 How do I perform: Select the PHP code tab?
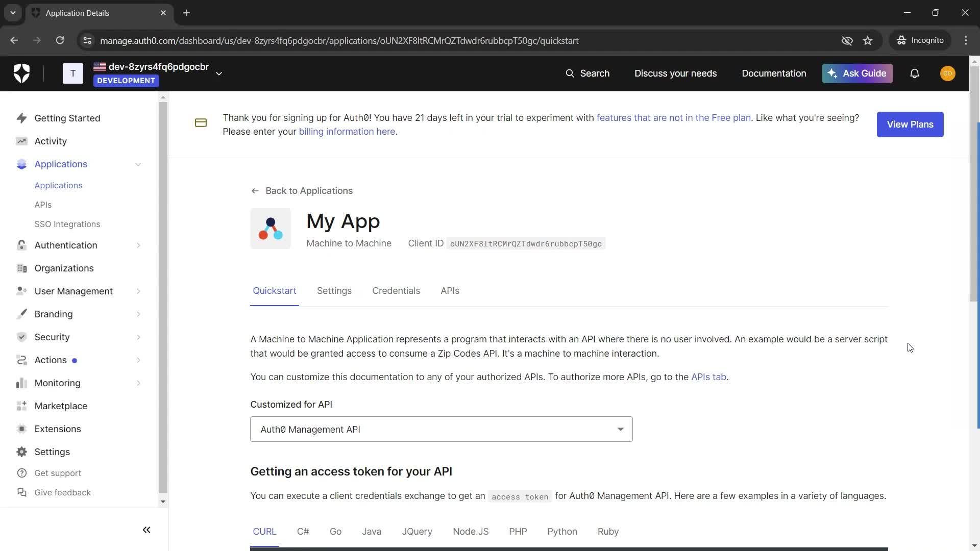click(518, 532)
